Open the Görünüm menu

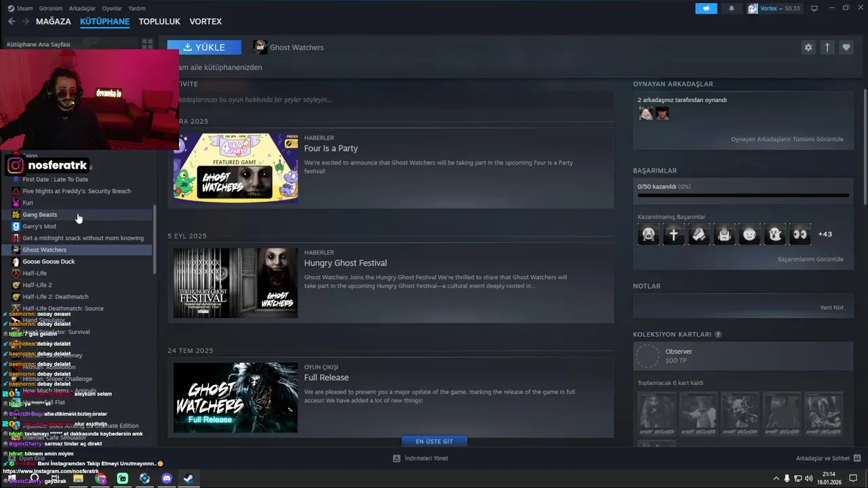click(51, 8)
